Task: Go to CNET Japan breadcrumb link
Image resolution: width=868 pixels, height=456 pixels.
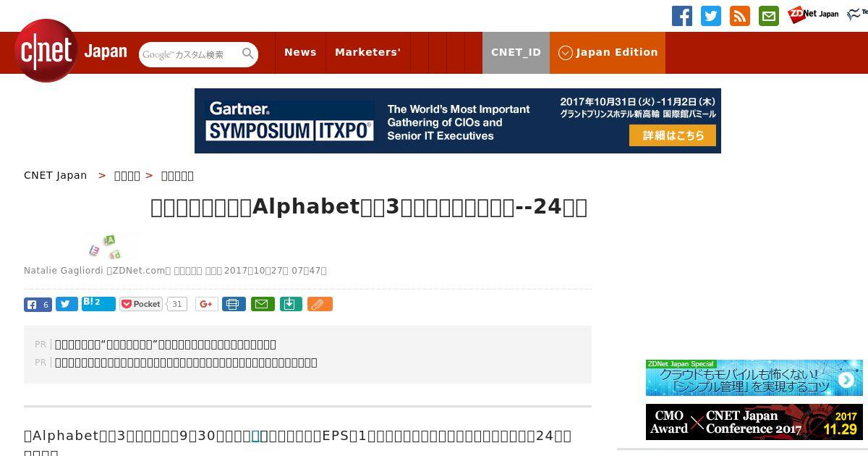Action: (x=55, y=175)
